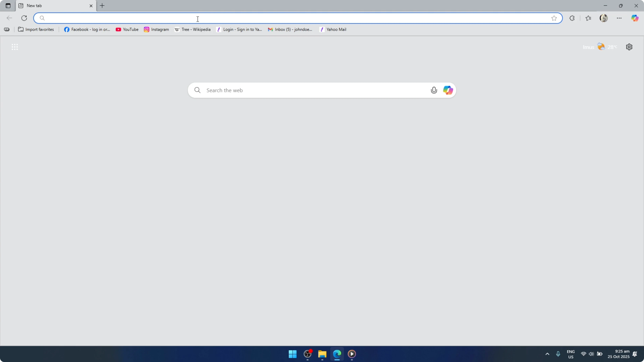Open the Yahoo Mail bookmark
This screenshot has height=362, width=644.
333,30
